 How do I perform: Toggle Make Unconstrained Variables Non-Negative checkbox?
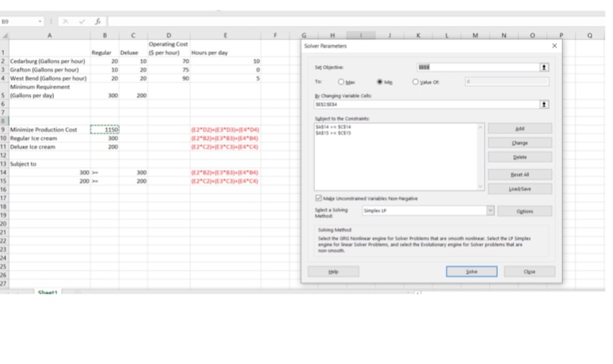click(318, 198)
